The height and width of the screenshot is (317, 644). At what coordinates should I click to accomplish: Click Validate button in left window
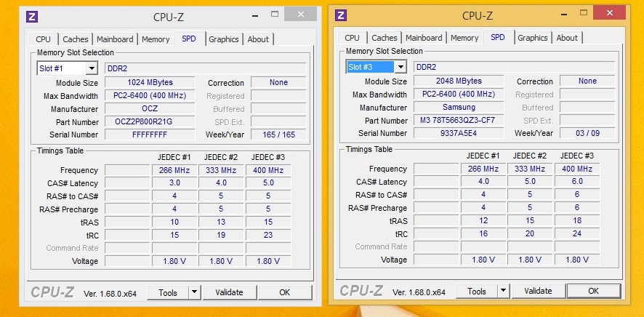click(229, 293)
